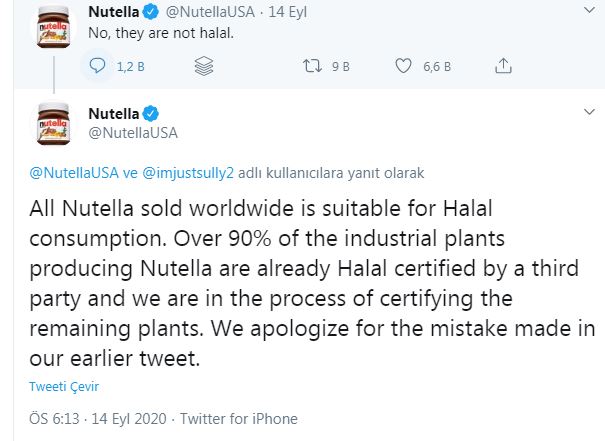Open the @NutellaUSA mention in the reply-to line

point(72,172)
